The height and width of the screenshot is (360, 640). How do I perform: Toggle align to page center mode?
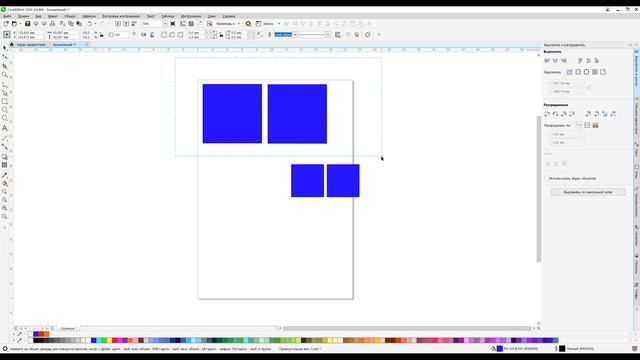coord(587,72)
